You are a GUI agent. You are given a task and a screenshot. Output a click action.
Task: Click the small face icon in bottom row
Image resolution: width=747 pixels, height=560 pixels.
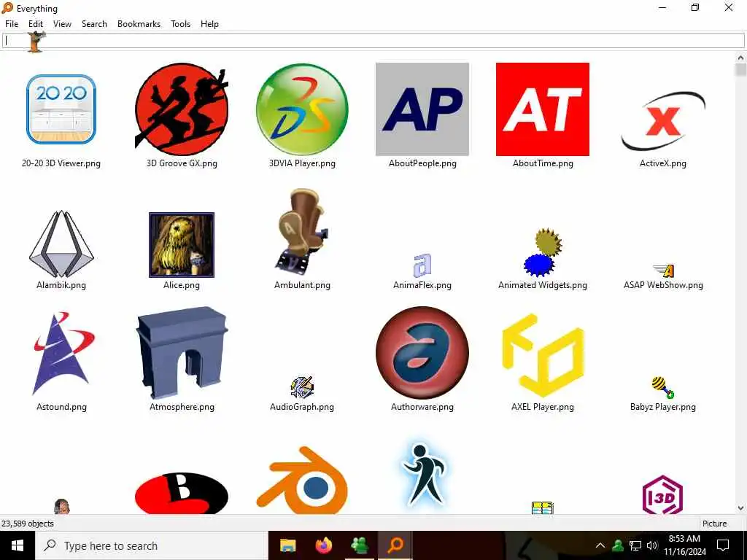[x=61, y=506]
